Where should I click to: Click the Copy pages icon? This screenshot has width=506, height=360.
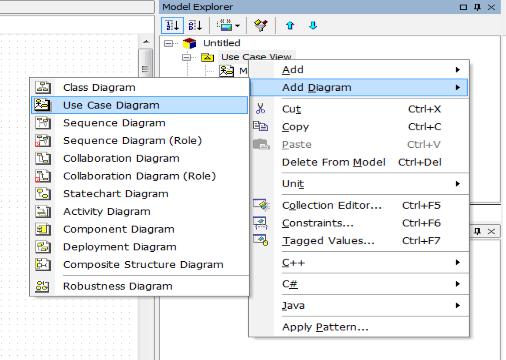(x=260, y=126)
